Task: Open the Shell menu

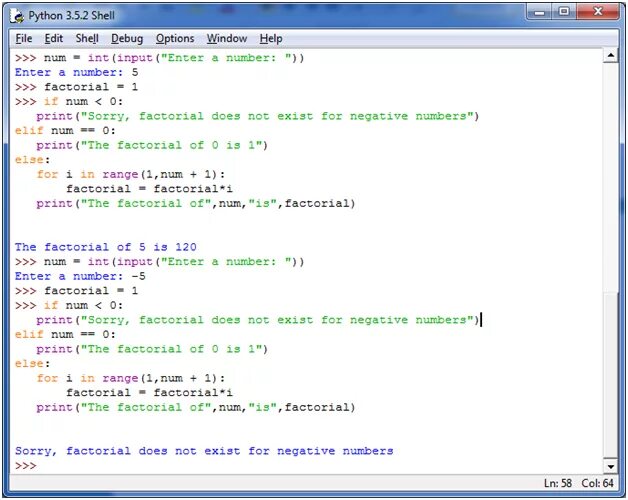Action: pyautogui.click(x=87, y=38)
